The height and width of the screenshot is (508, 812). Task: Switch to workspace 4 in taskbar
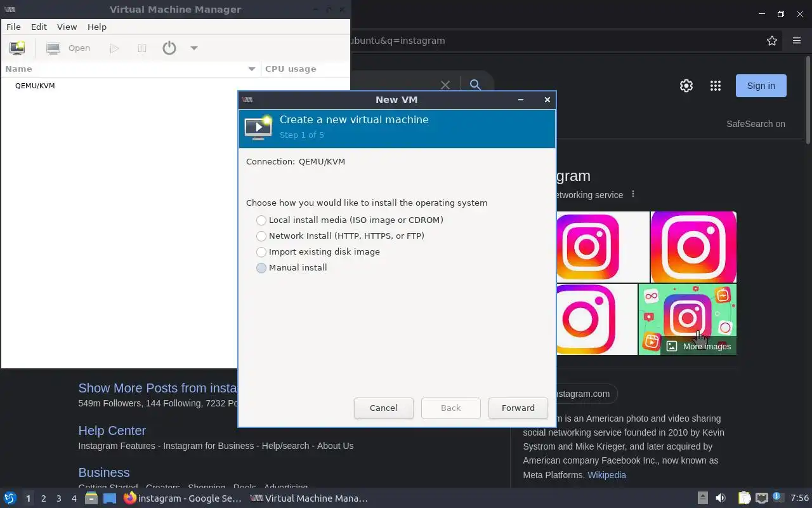coord(74,498)
